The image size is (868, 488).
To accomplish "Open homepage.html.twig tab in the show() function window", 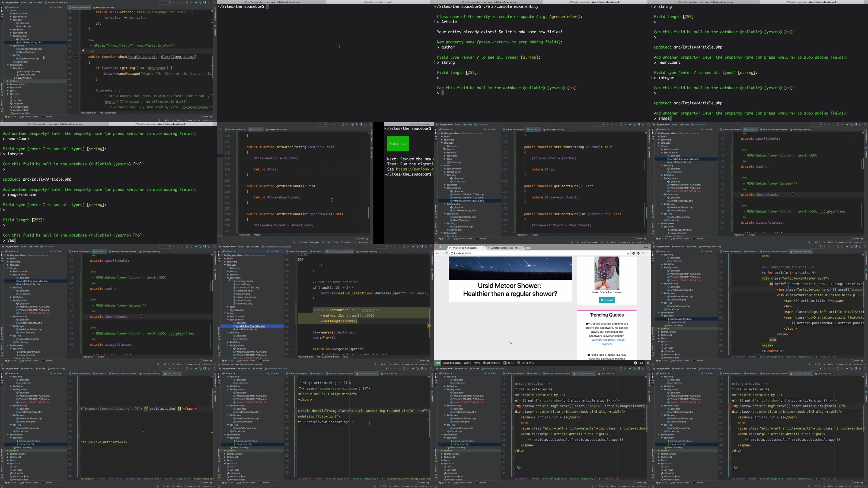I will [x=105, y=7].
